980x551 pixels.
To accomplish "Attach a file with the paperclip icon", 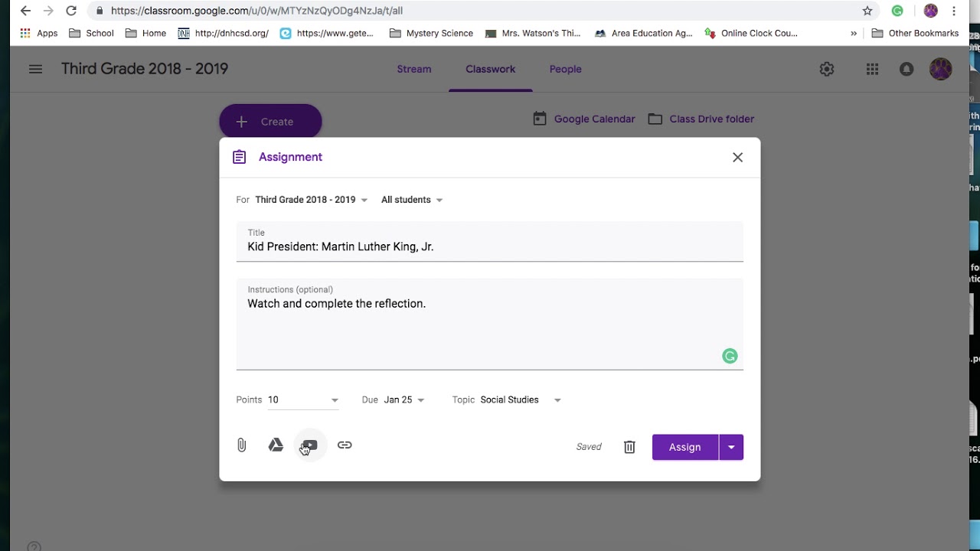I will (x=242, y=445).
